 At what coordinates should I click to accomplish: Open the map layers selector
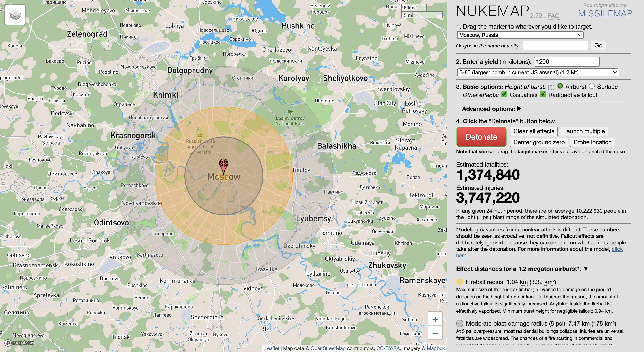(15, 15)
